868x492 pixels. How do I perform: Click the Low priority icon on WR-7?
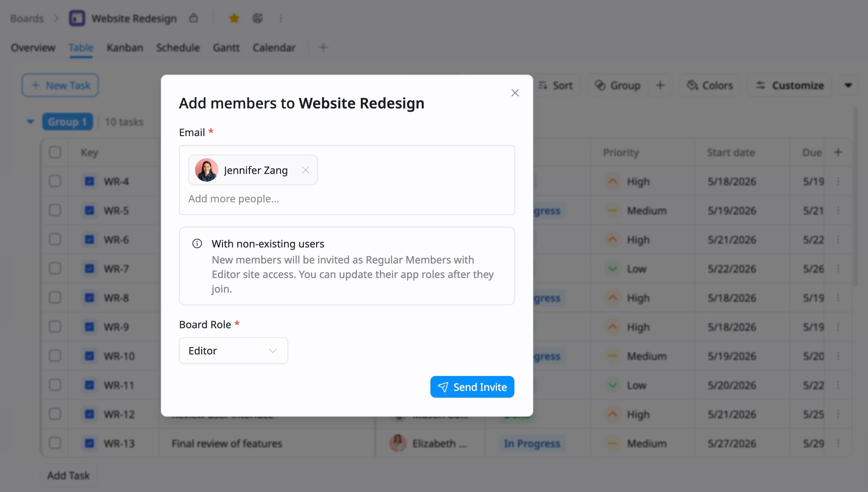pos(613,269)
